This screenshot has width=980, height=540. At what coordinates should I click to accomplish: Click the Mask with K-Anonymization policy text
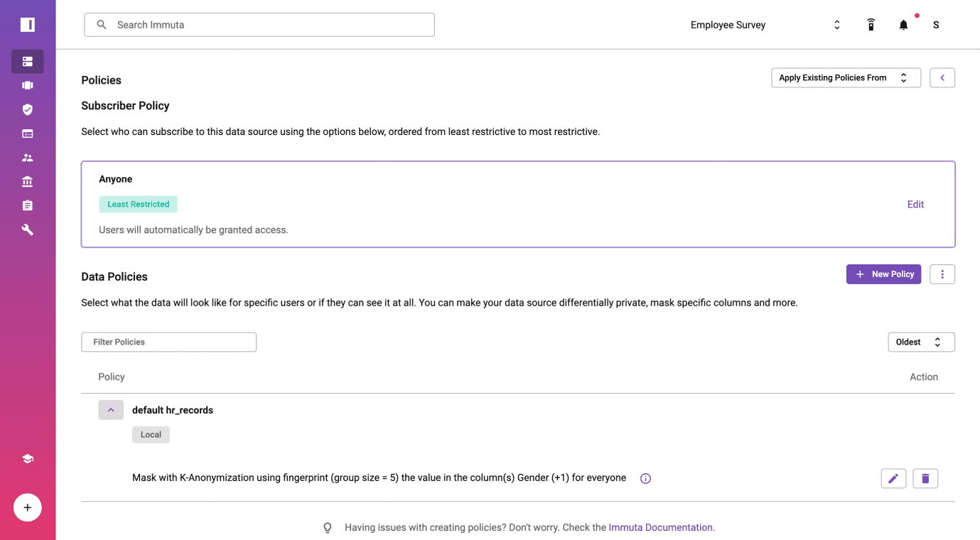379,478
